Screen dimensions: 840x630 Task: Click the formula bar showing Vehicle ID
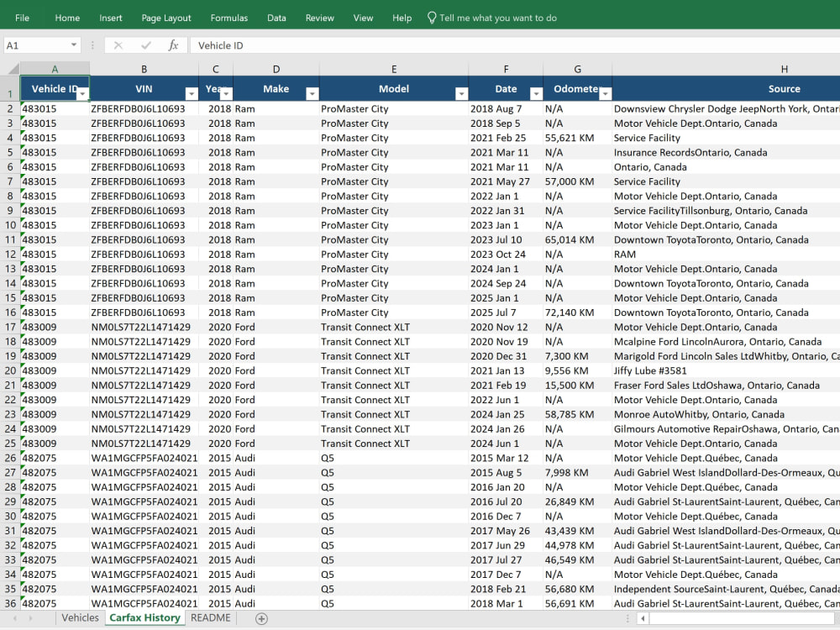tap(514, 45)
